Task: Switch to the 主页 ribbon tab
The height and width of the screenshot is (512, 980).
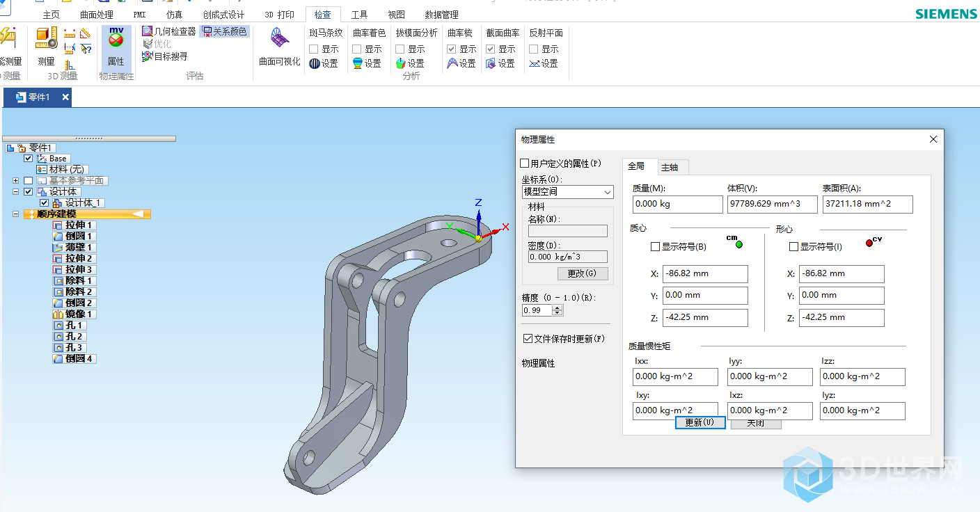Action: pos(52,15)
